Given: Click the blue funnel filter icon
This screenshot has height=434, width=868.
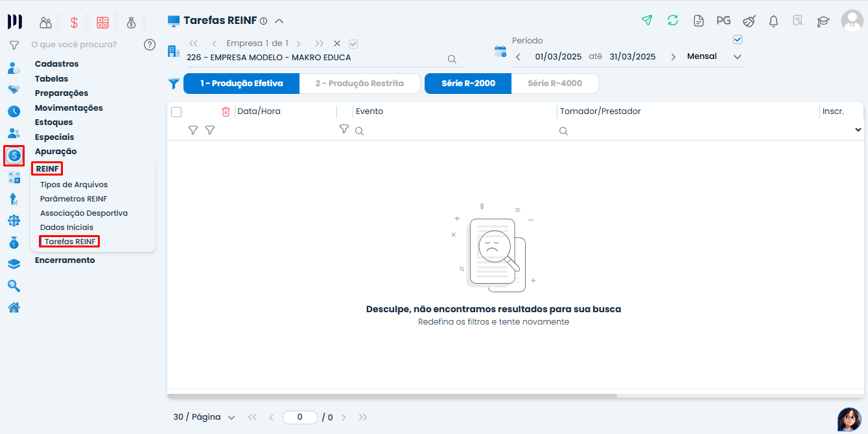Looking at the screenshot, I should pos(174,84).
